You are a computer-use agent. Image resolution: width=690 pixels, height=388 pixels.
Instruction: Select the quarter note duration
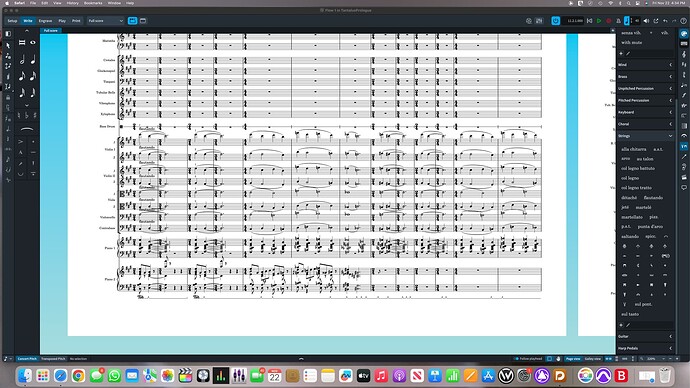(33, 60)
